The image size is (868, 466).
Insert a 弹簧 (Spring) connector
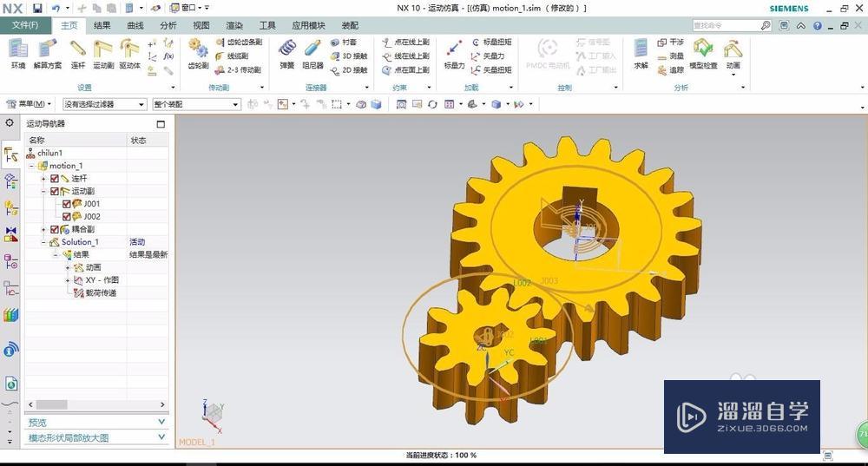pos(286,54)
